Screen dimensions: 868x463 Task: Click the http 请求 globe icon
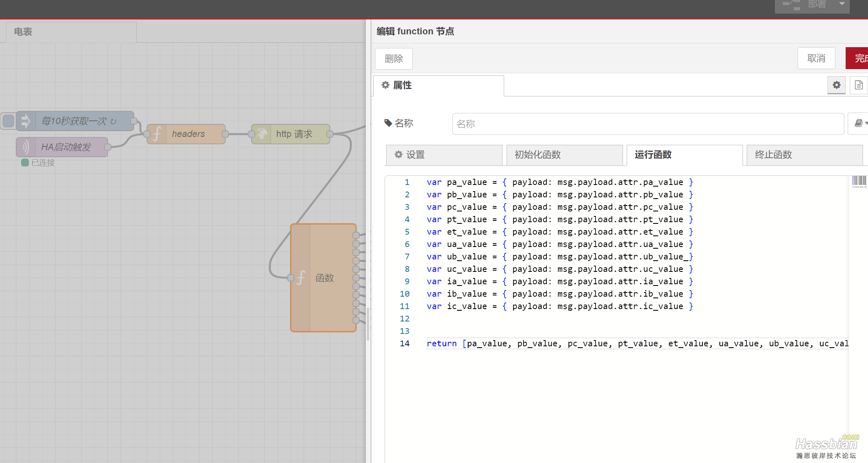[262, 134]
